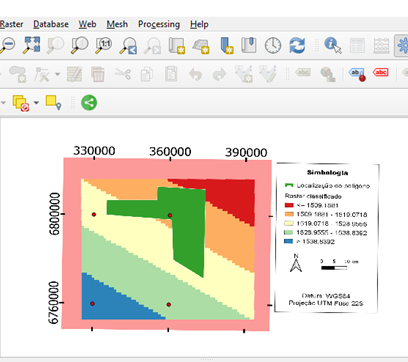Click red point inside the green polygon
The width and height of the screenshot is (408, 362).
170,215
